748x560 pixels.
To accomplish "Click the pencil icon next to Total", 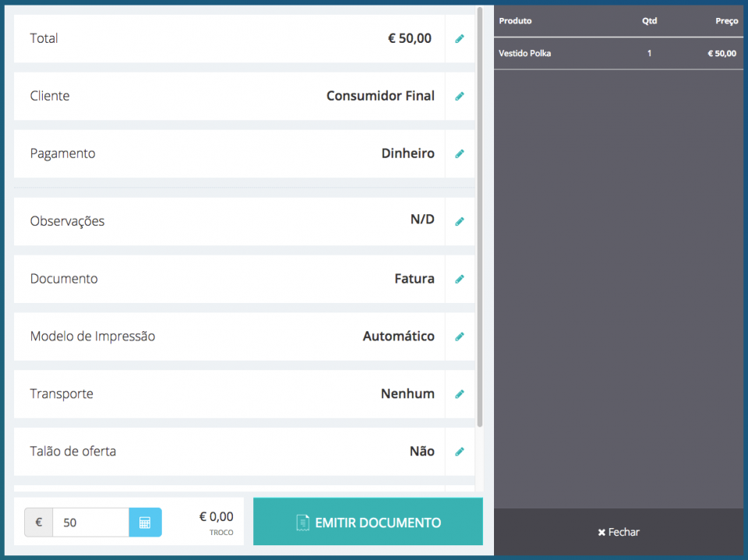I will (x=459, y=39).
